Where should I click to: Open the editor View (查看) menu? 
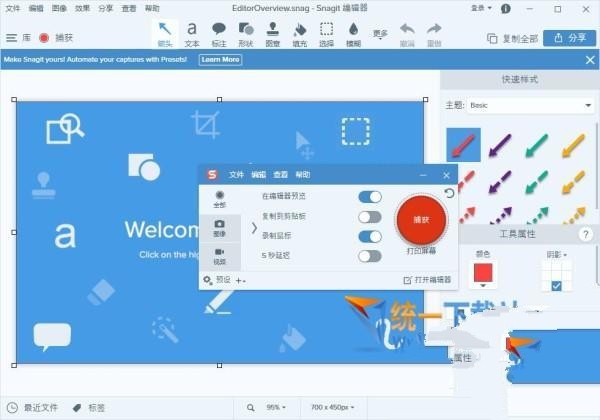pyautogui.click(x=129, y=8)
